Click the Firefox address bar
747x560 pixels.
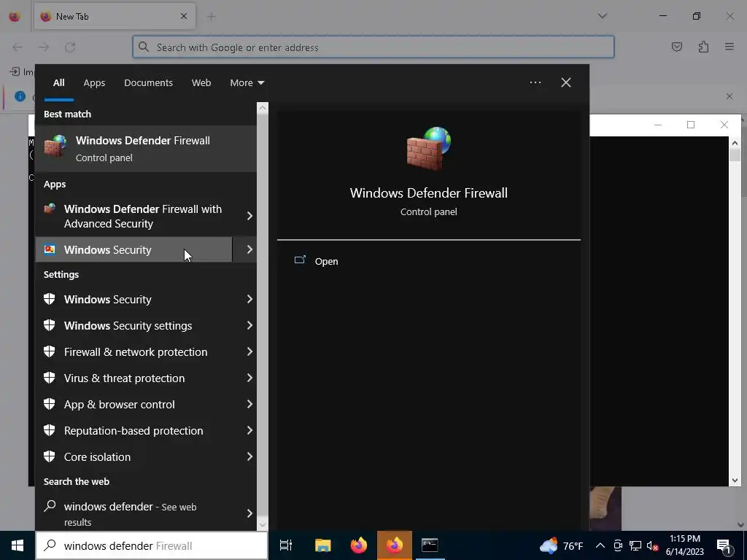tap(373, 47)
